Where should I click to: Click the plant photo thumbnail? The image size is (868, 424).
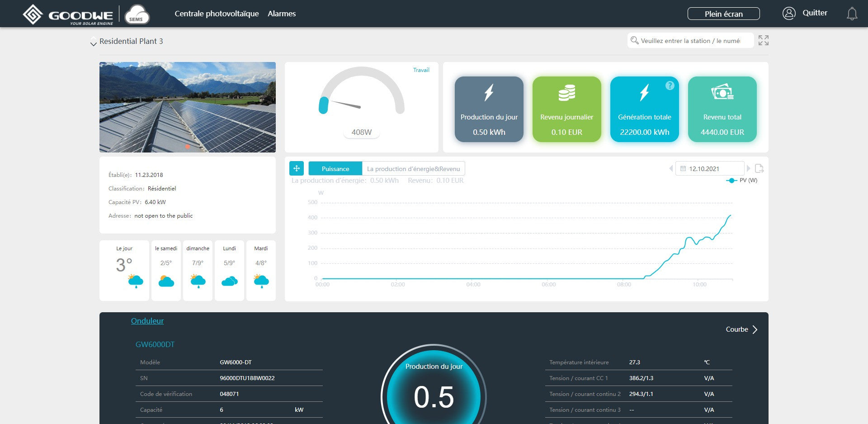[188, 107]
